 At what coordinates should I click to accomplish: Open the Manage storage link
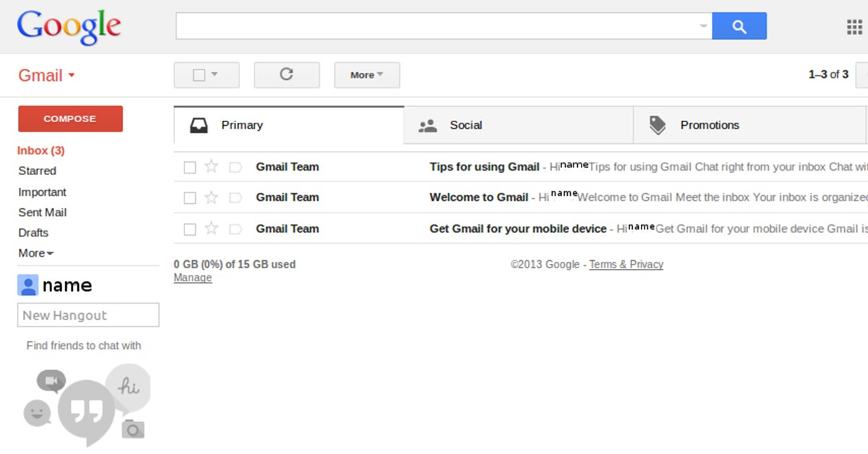(x=192, y=278)
